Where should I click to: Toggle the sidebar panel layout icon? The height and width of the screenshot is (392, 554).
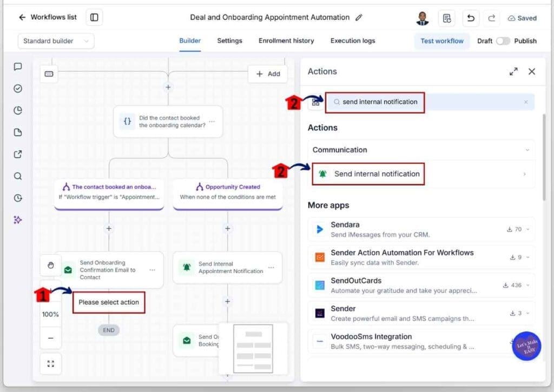[x=94, y=17]
